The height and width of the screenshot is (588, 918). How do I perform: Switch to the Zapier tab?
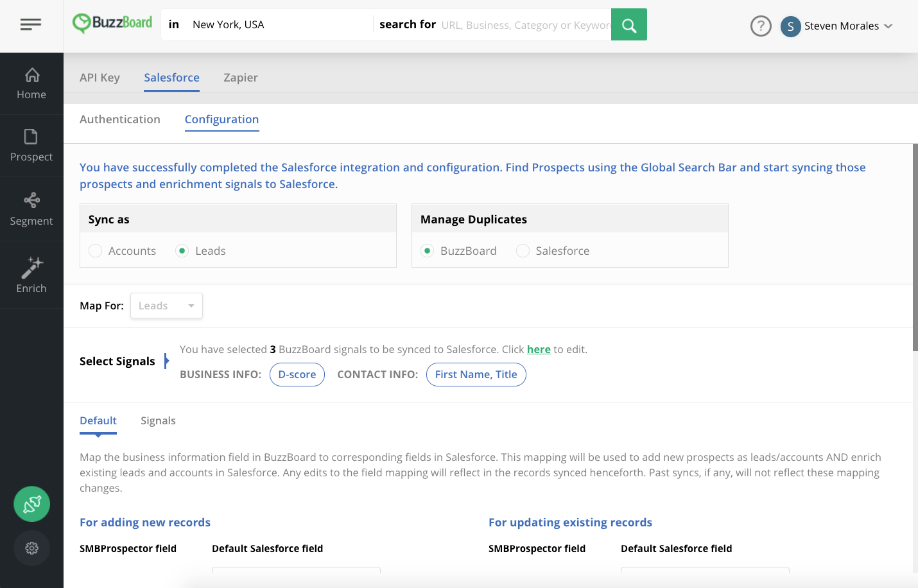click(x=241, y=78)
